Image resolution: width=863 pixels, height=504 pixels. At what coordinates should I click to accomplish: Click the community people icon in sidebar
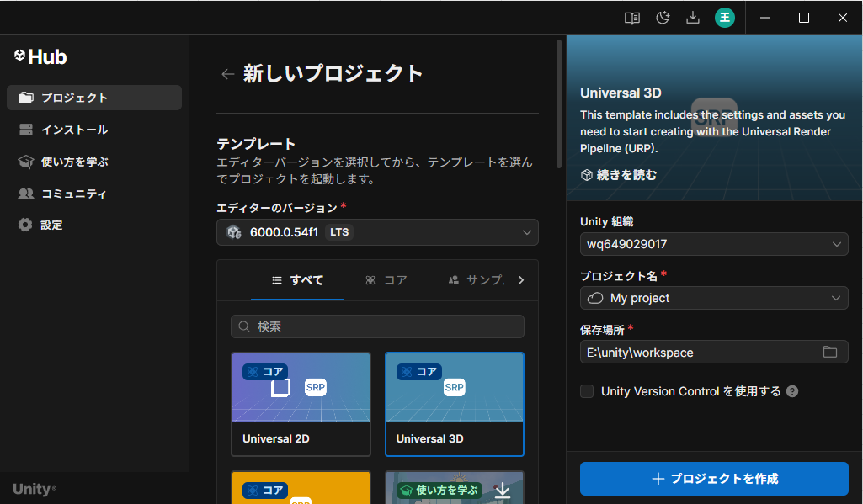[26, 194]
